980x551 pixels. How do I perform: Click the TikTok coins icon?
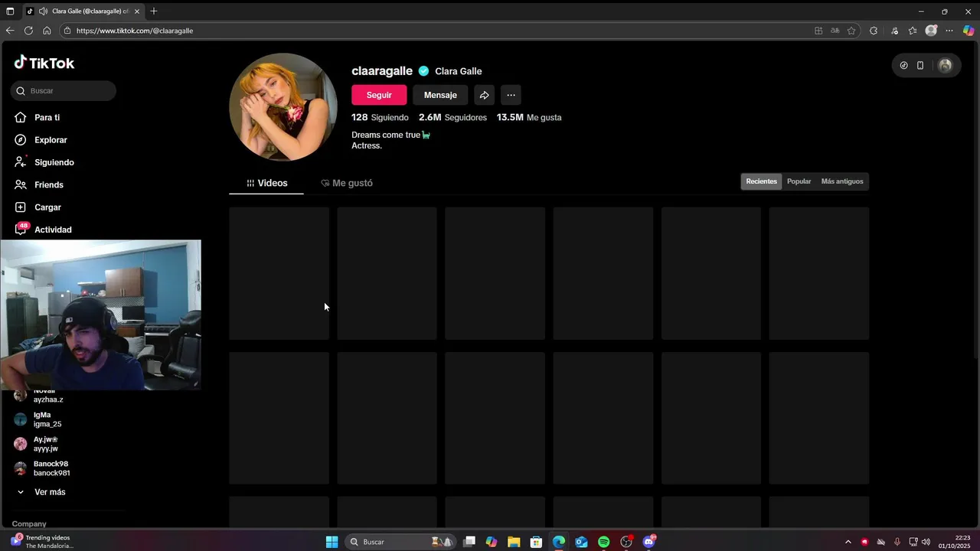pos(903,66)
